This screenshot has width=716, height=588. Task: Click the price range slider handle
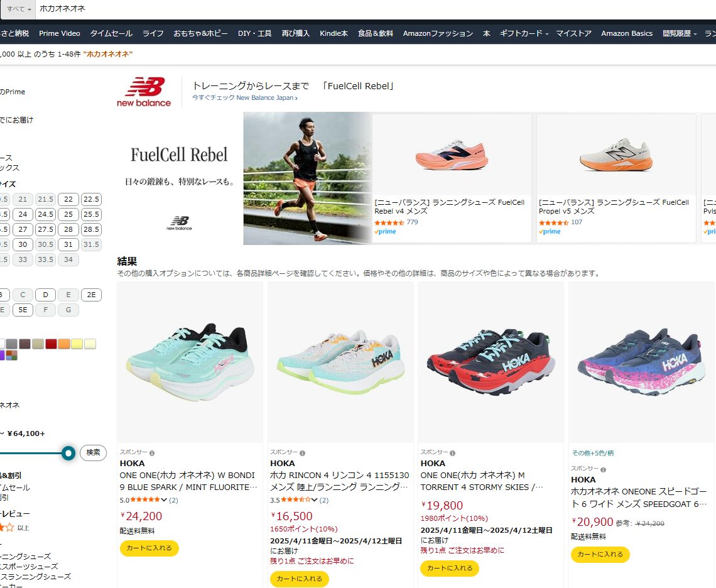pyautogui.click(x=68, y=453)
